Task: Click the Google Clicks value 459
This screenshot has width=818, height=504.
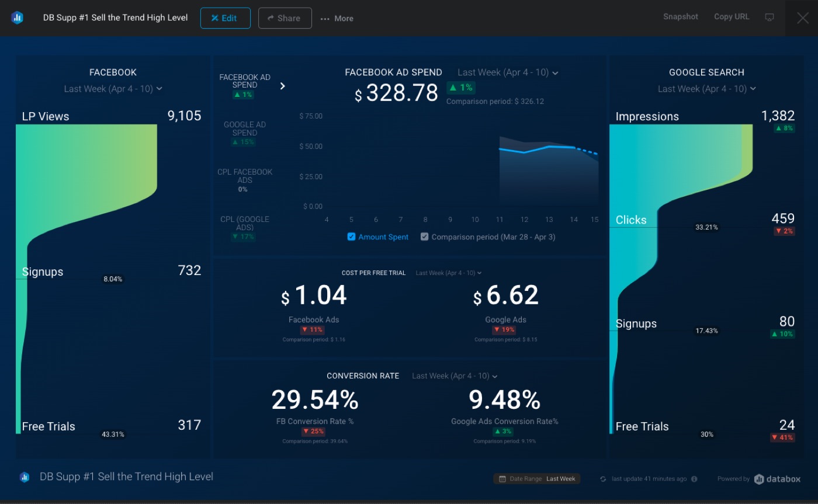Action: point(783,218)
